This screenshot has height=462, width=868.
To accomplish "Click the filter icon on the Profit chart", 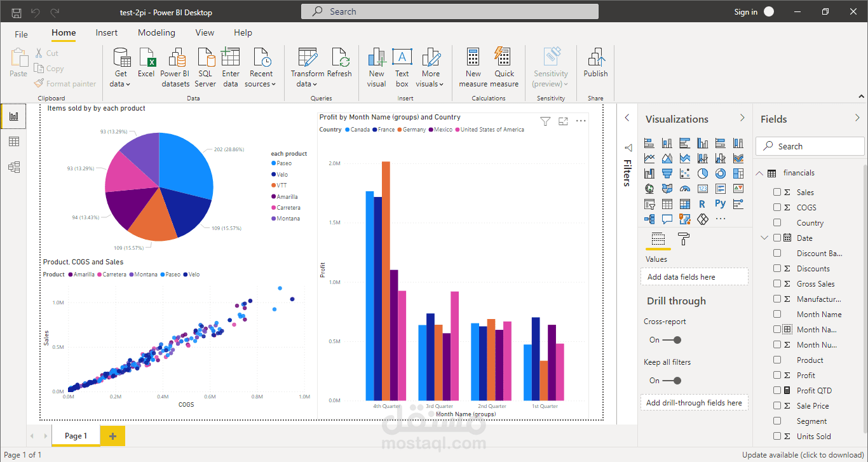I will click(x=545, y=121).
